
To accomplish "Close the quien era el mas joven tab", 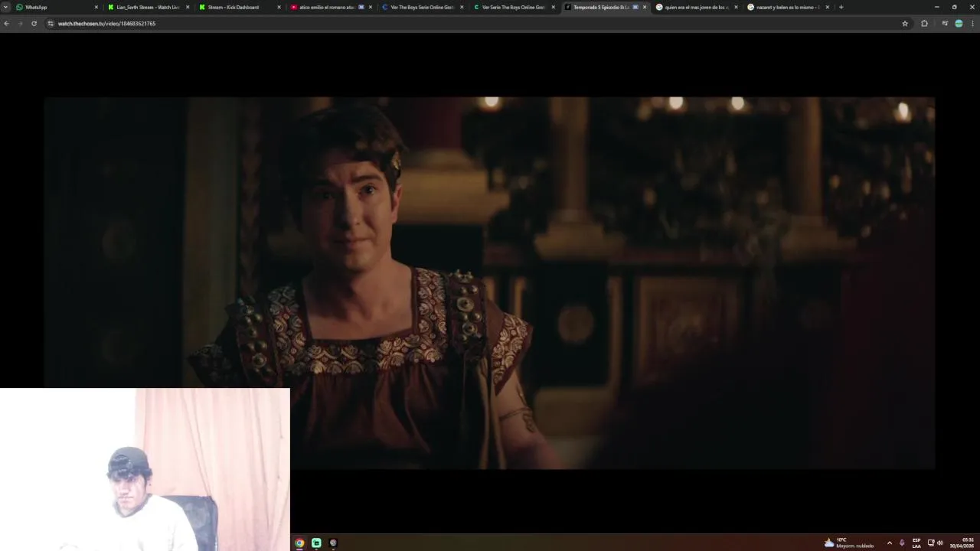I will point(736,7).
